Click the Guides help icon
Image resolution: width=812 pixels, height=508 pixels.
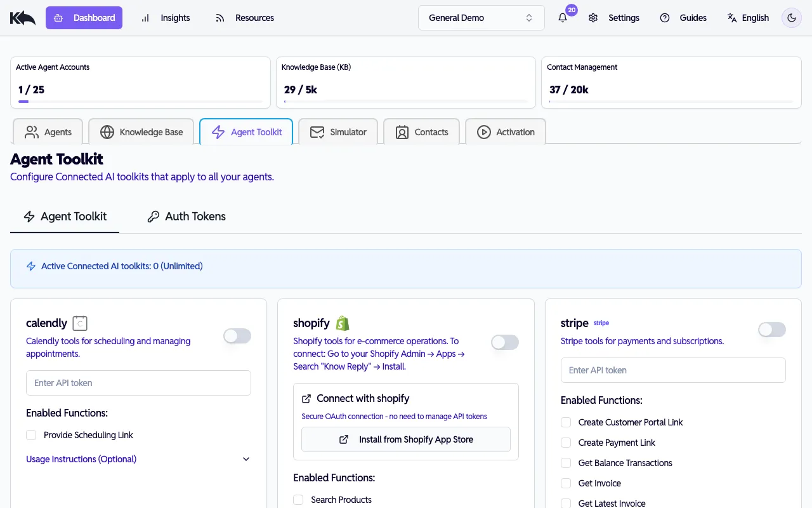point(665,18)
